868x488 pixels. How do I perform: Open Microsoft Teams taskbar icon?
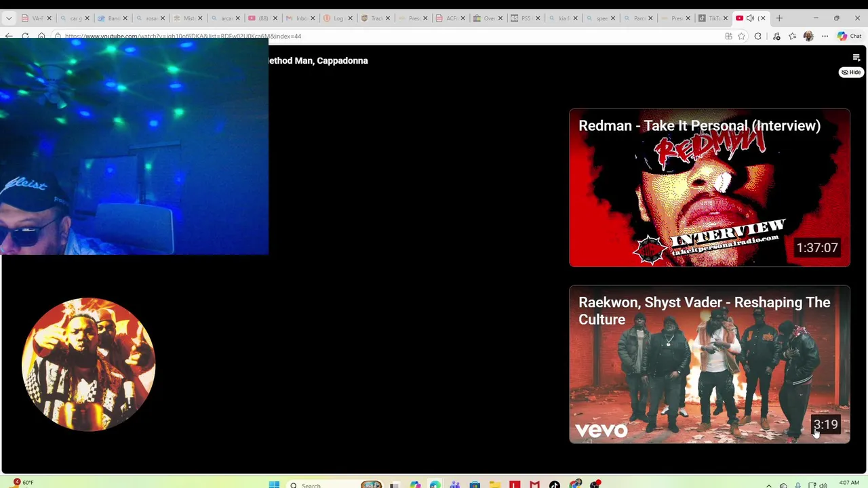[454, 485]
